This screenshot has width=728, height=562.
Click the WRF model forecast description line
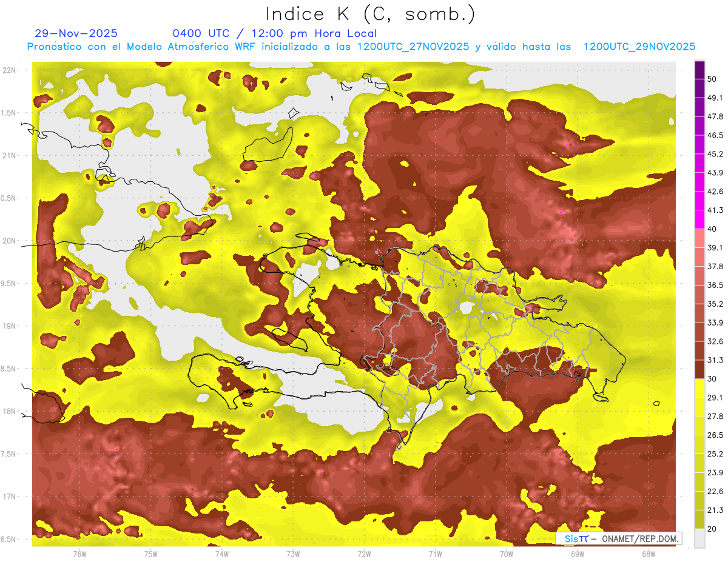361,47
